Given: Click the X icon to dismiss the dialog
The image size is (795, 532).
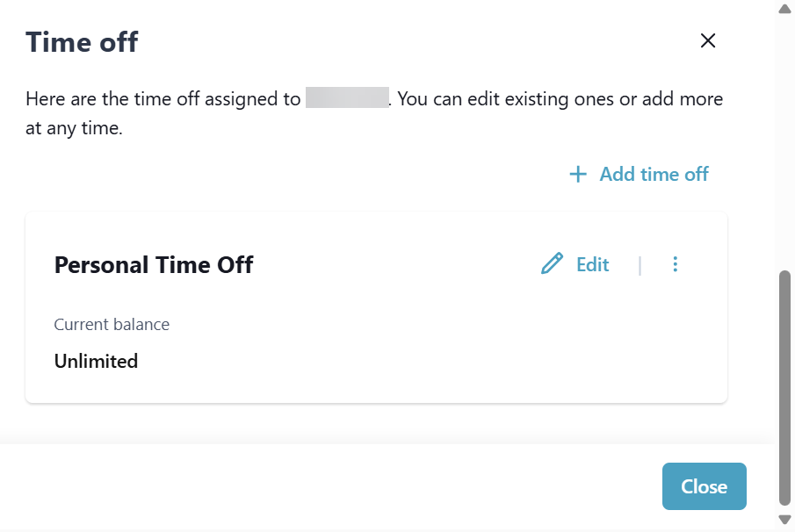Looking at the screenshot, I should (x=707, y=40).
